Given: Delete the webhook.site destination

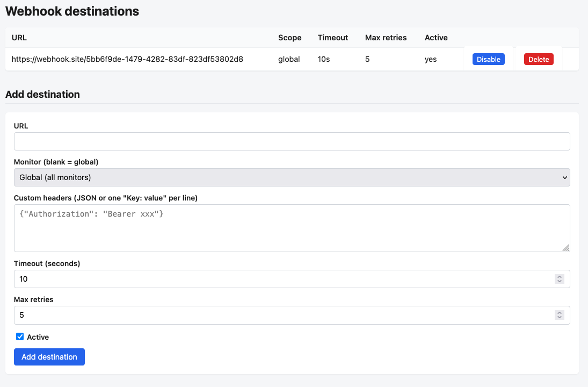Looking at the screenshot, I should click(x=539, y=59).
